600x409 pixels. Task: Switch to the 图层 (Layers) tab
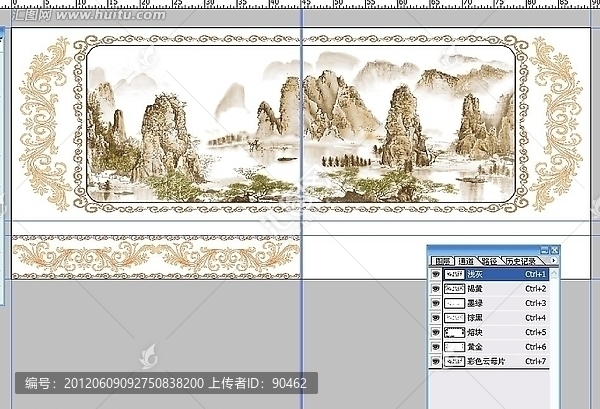442,261
